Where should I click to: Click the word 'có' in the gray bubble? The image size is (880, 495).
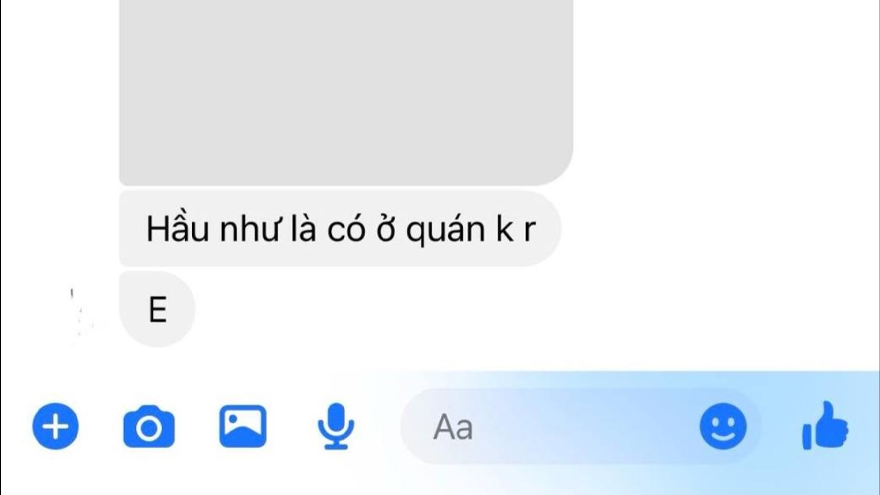point(347,230)
